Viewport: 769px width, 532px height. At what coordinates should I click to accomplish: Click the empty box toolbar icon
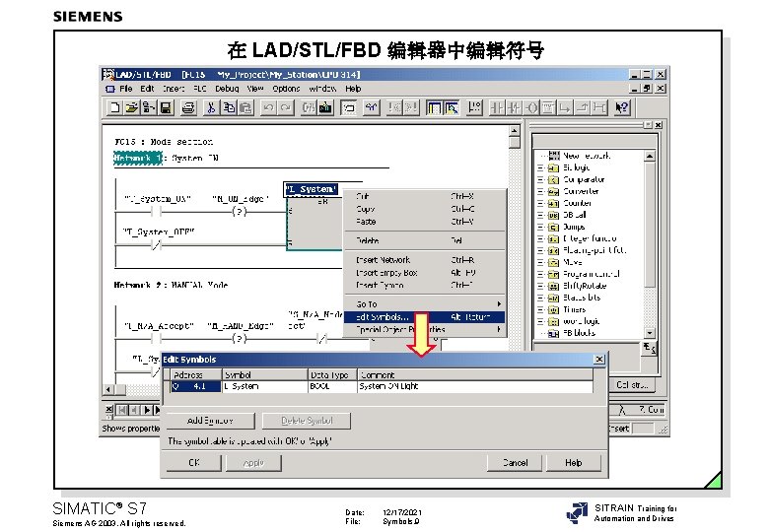(548, 107)
